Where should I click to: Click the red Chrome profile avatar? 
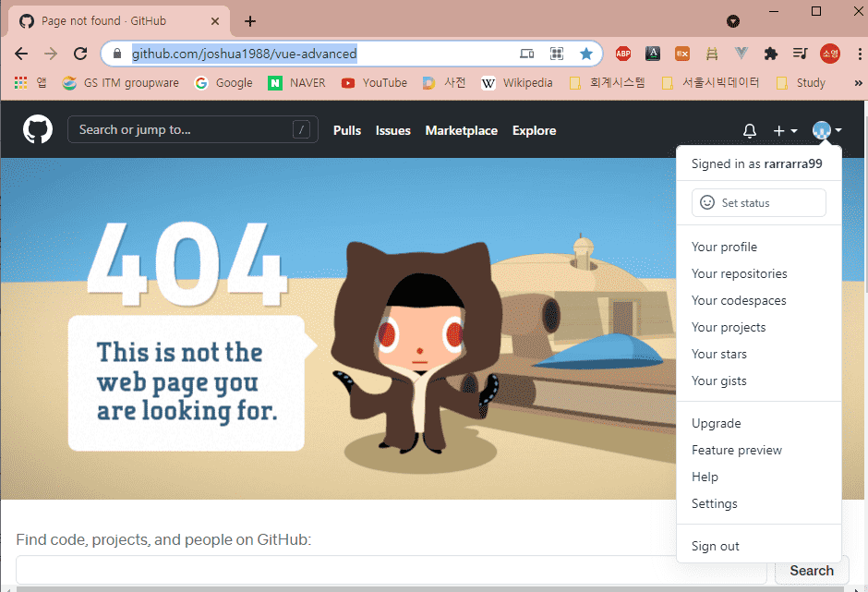tap(830, 54)
